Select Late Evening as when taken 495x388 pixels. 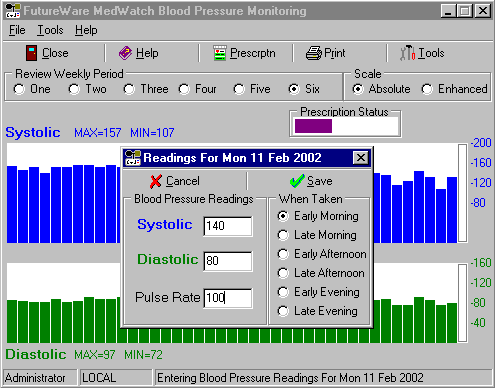[x=283, y=311]
